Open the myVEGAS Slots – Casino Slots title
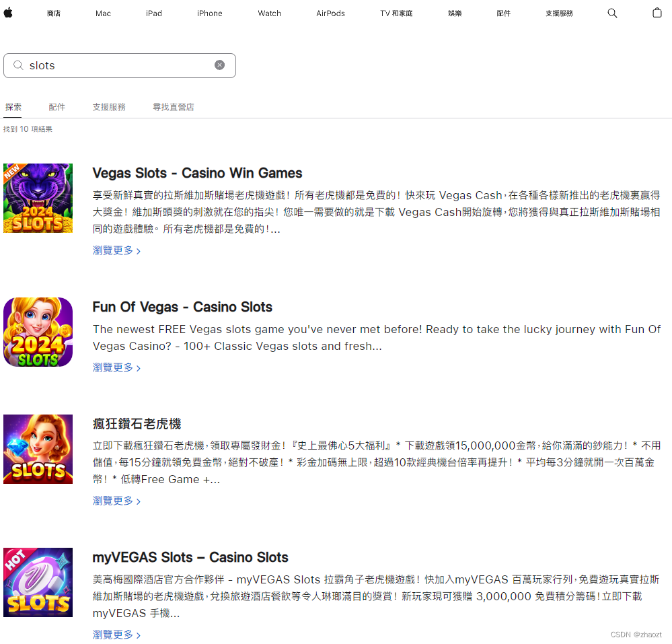Image resolution: width=672 pixels, height=644 pixels. tap(190, 557)
